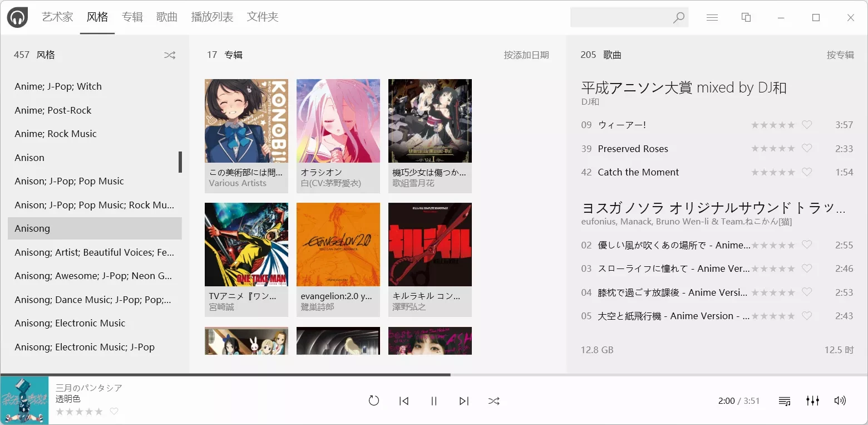Select the 风格 tab

[x=97, y=17]
